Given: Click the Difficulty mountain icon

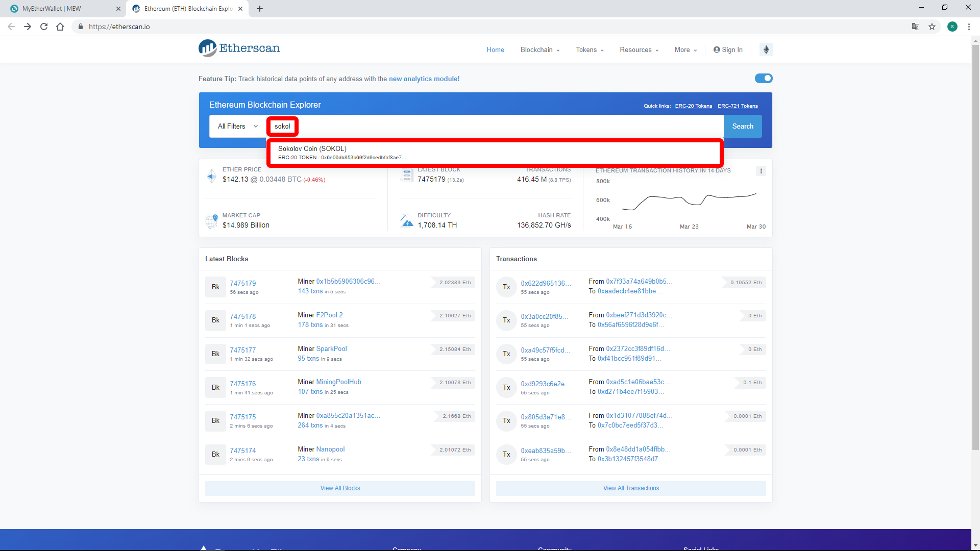Looking at the screenshot, I should coord(407,221).
